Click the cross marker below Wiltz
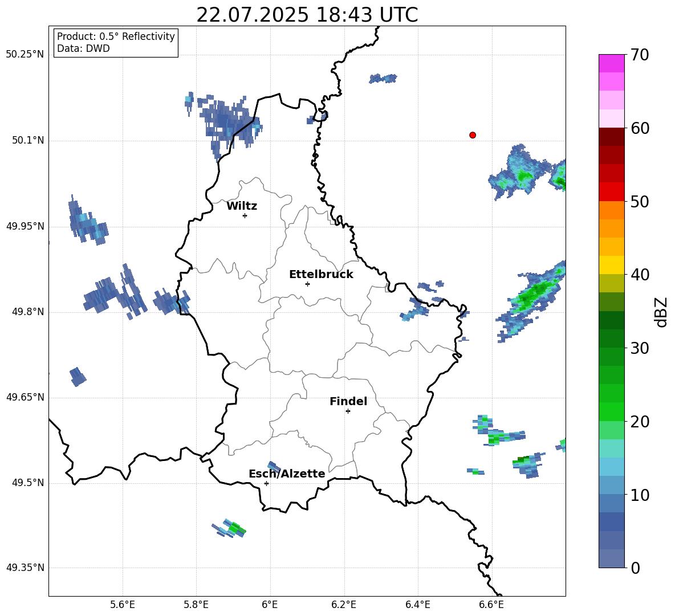This screenshot has width=675, height=616. pos(245,215)
